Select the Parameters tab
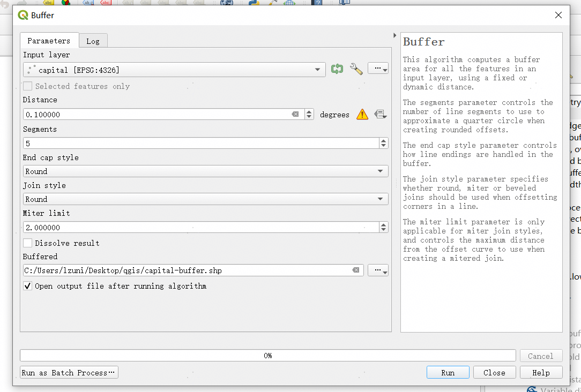This screenshot has height=392, width=581. point(49,41)
